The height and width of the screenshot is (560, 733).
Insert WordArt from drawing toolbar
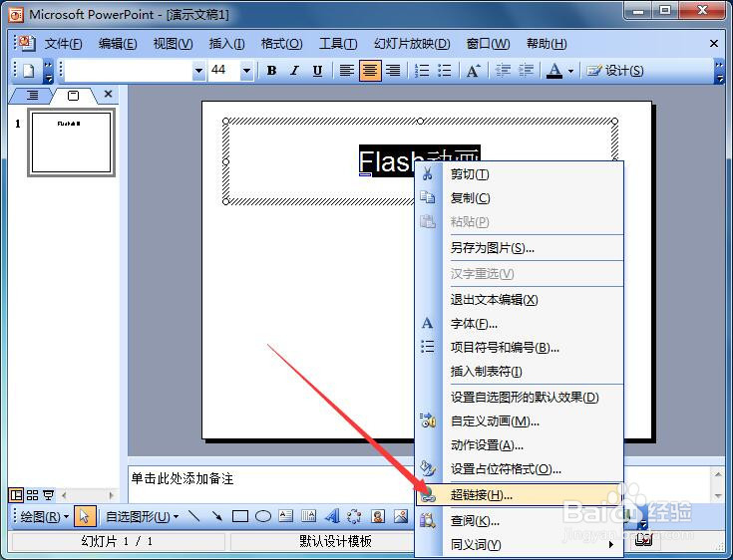point(332,516)
